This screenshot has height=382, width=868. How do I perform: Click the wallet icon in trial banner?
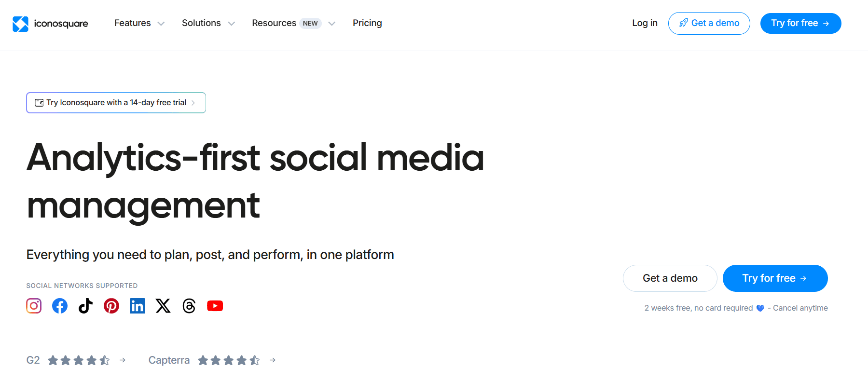(39, 103)
